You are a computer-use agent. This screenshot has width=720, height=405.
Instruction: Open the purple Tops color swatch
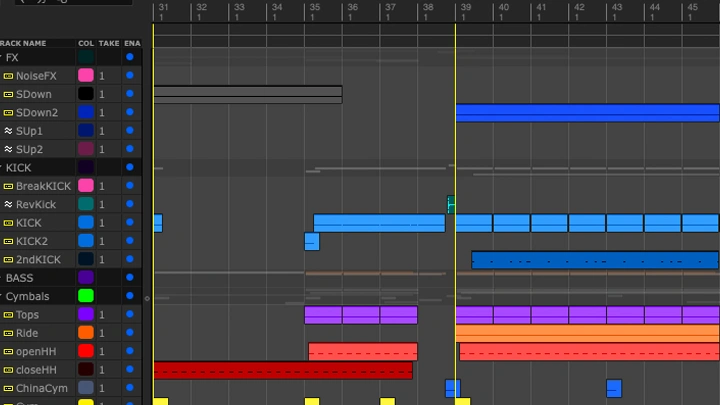[86, 314]
